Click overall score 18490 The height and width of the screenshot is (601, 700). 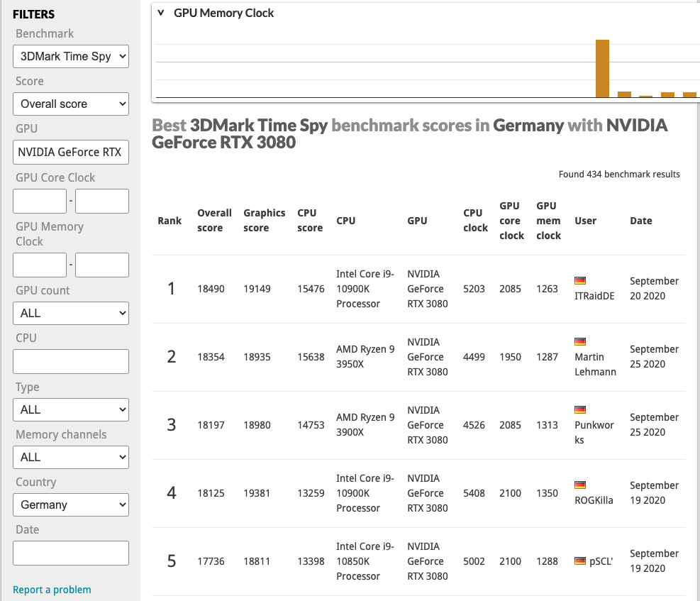(x=211, y=289)
